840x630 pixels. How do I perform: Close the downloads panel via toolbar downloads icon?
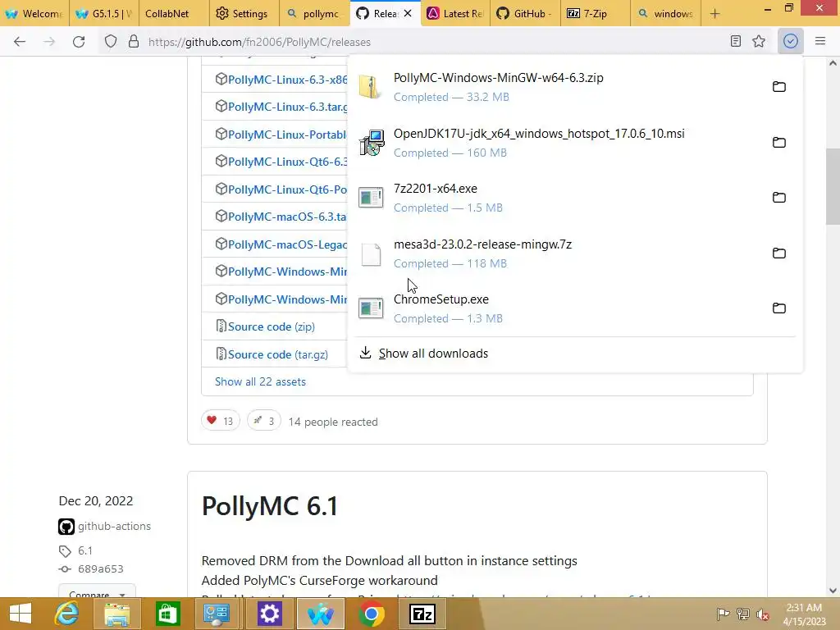(x=791, y=41)
